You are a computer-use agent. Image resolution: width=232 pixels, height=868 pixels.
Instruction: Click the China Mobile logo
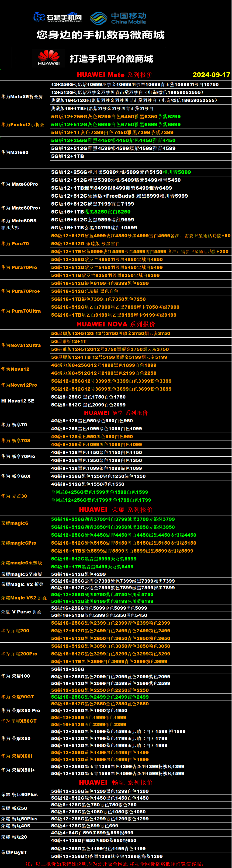click(118, 18)
